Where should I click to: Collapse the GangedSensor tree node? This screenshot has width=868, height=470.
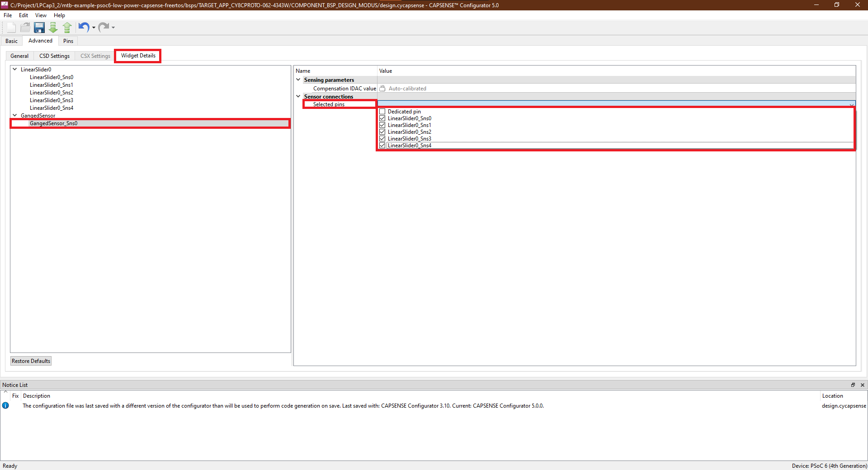(15, 115)
